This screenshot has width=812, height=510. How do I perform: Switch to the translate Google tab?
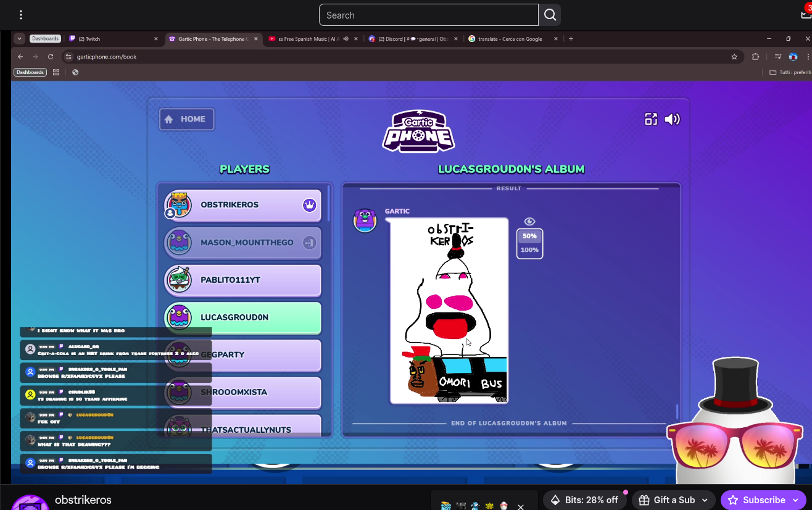click(510, 39)
